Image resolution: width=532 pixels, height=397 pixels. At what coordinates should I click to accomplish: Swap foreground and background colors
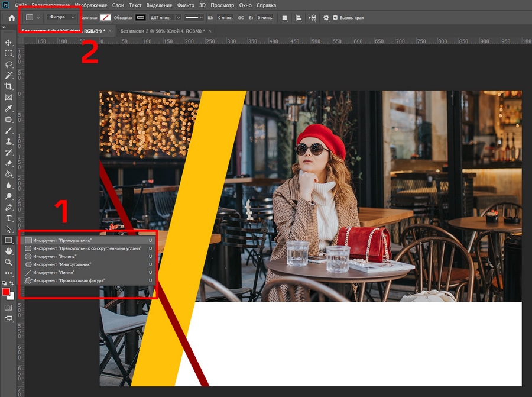click(12, 283)
